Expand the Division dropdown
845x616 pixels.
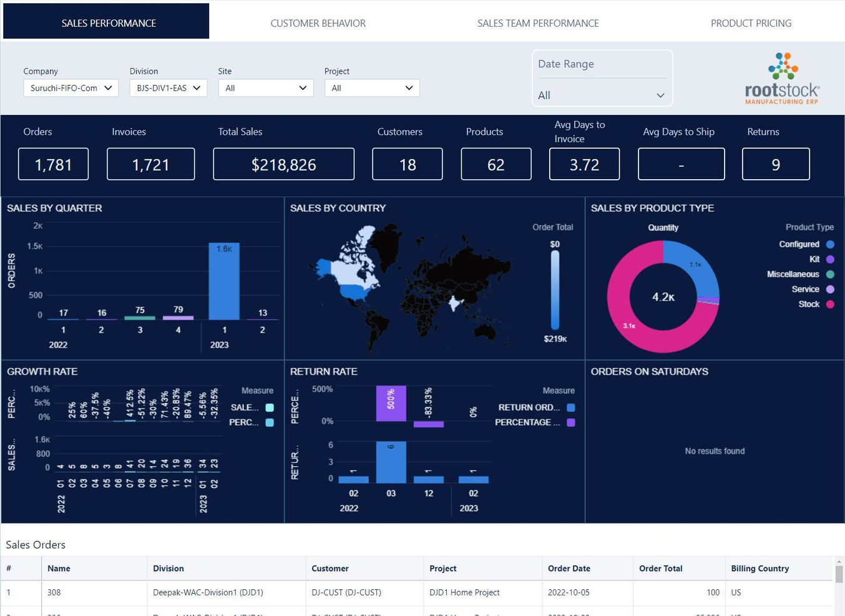[168, 88]
